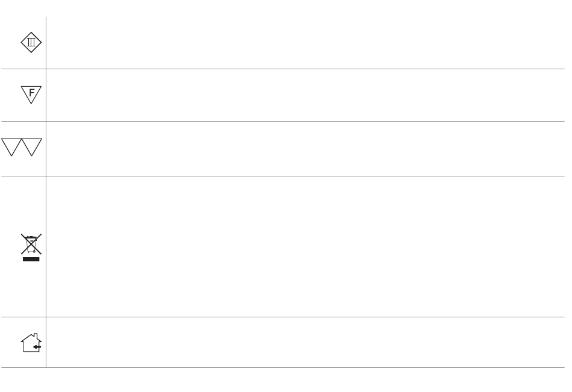Click the blank cell beside the crossed-out bin

(x=301, y=246)
